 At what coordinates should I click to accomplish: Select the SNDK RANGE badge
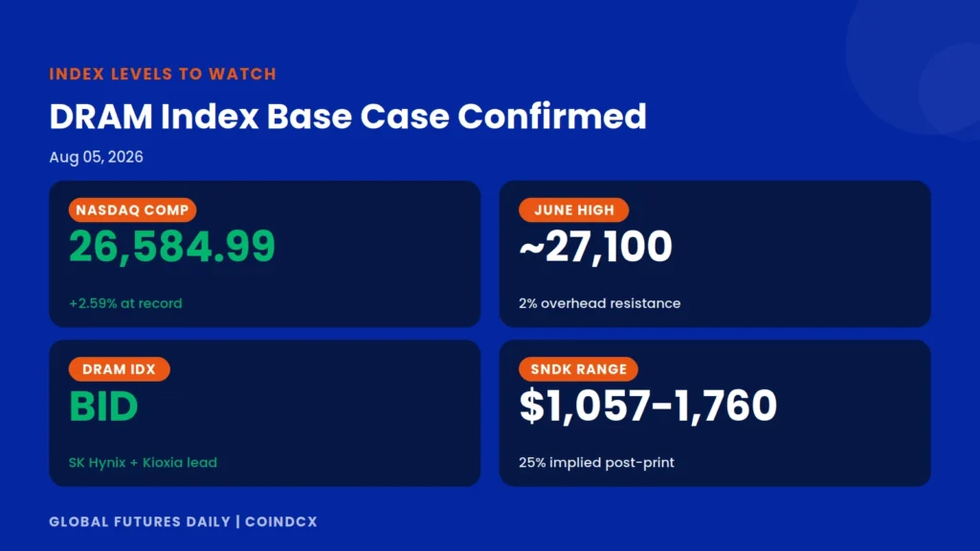[578, 369]
